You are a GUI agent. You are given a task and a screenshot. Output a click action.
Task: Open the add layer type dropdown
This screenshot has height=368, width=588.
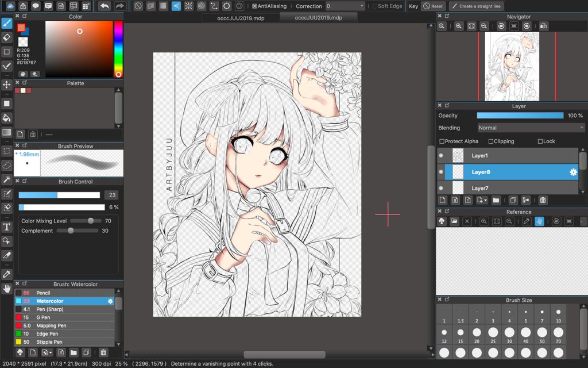(482, 200)
